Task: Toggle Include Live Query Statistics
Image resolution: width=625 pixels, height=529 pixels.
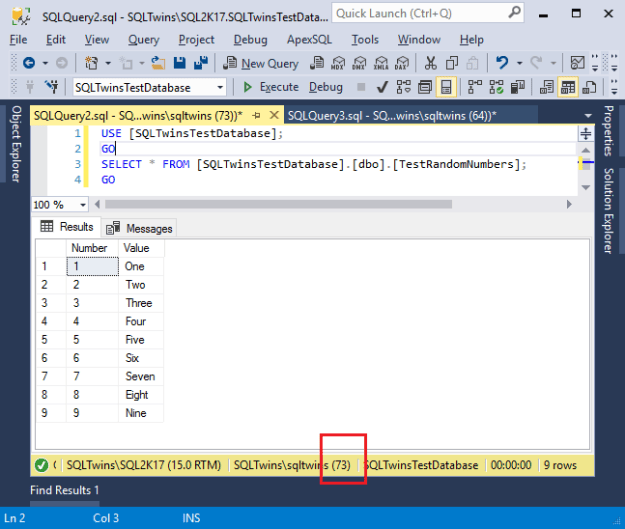Action: point(496,87)
